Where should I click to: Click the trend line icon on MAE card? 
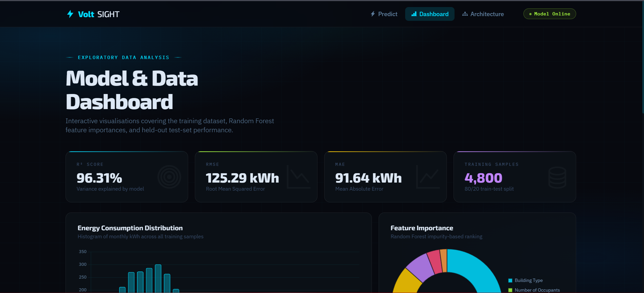coord(428,177)
